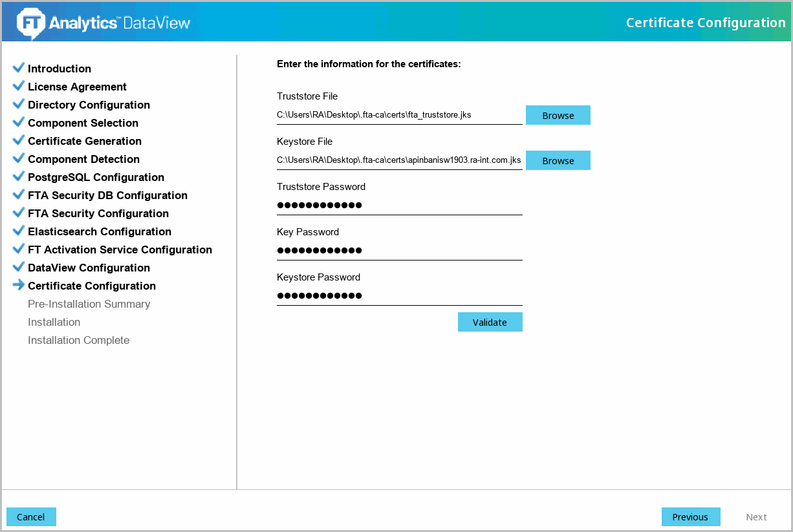Screen dimensions: 793x532
Task: Click the checkmark next to PostgreSQL Configuration
Action: point(19,176)
